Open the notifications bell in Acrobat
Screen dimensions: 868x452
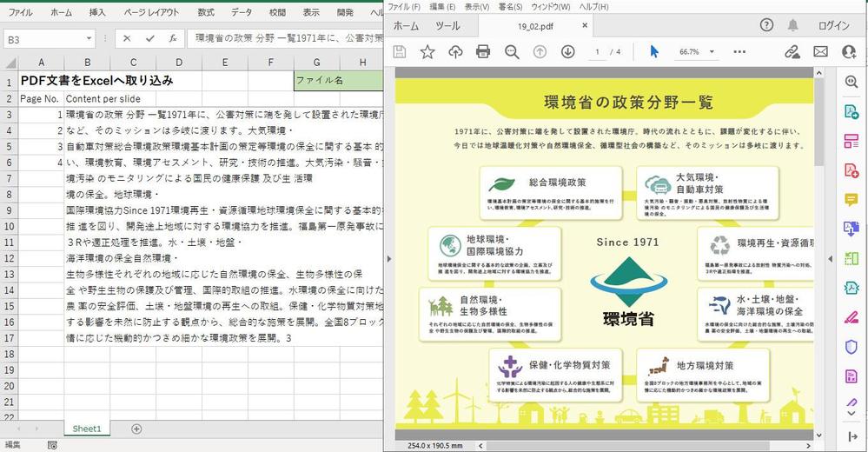click(793, 25)
